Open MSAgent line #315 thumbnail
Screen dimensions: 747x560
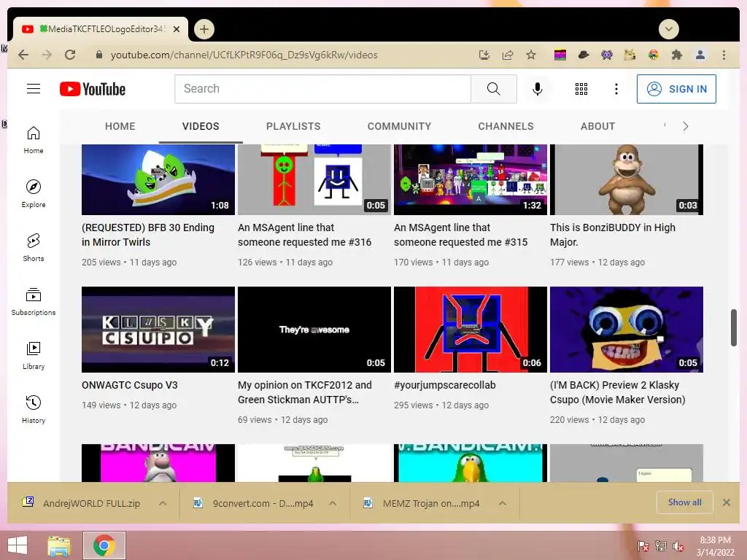click(x=471, y=179)
